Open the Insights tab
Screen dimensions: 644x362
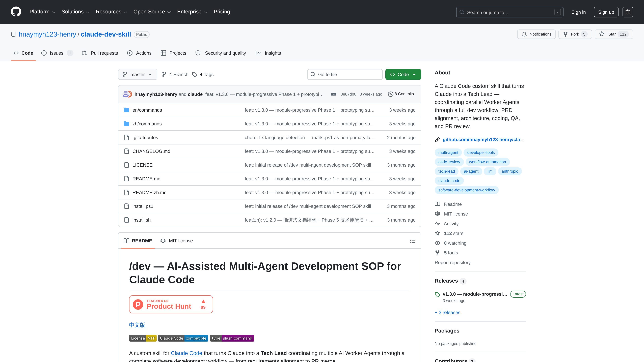269,53
